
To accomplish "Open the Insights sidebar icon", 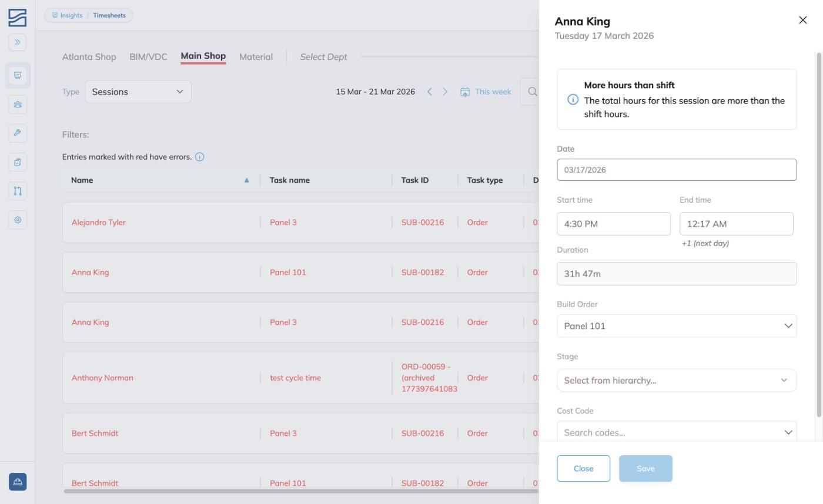I will pyautogui.click(x=18, y=75).
